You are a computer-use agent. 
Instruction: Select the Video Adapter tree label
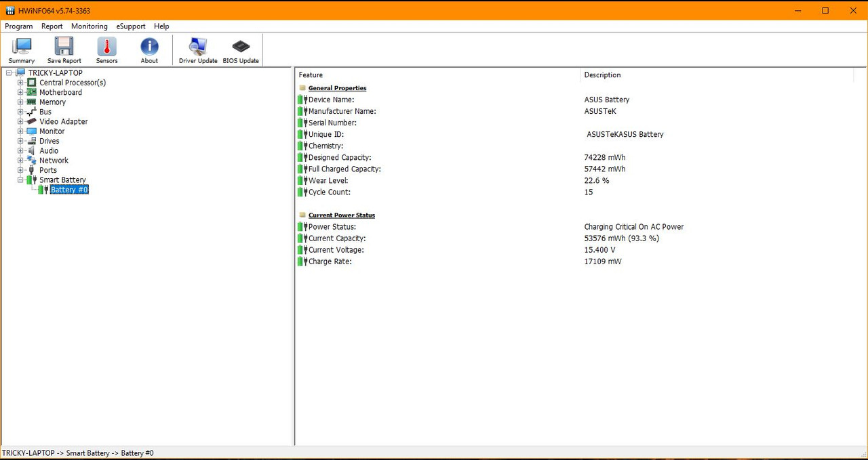click(64, 121)
